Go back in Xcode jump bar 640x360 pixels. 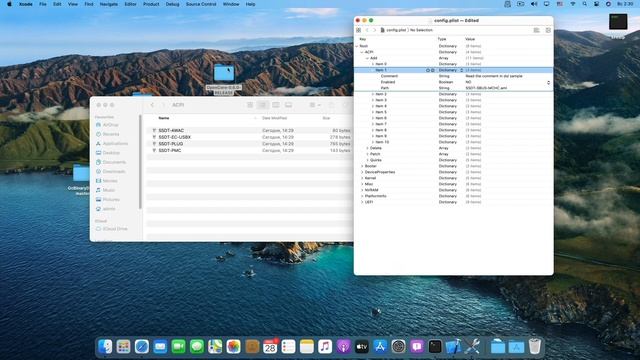click(x=367, y=30)
